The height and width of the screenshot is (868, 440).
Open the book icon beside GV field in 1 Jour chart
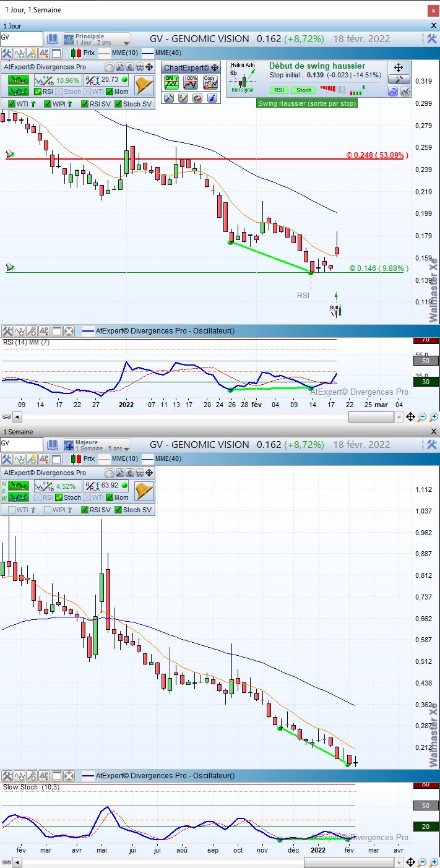pos(52,38)
